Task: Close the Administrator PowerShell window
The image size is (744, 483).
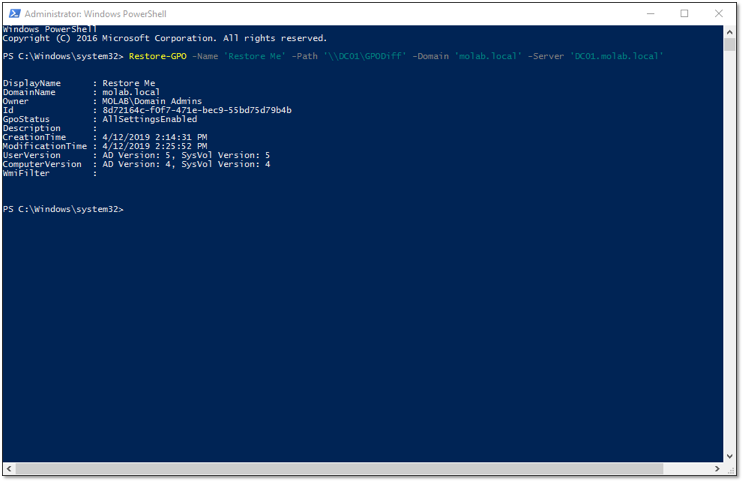Action: (x=718, y=14)
